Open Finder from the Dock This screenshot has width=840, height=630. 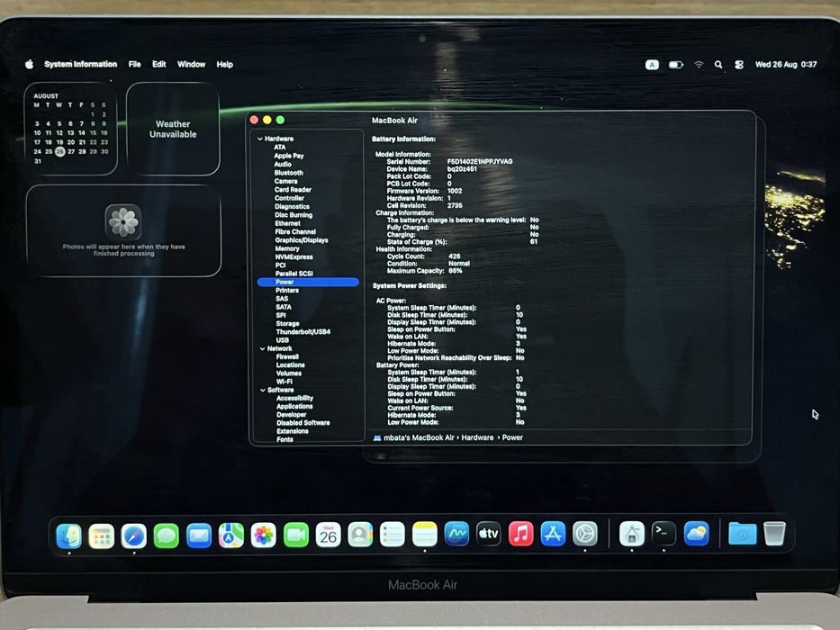coord(69,535)
